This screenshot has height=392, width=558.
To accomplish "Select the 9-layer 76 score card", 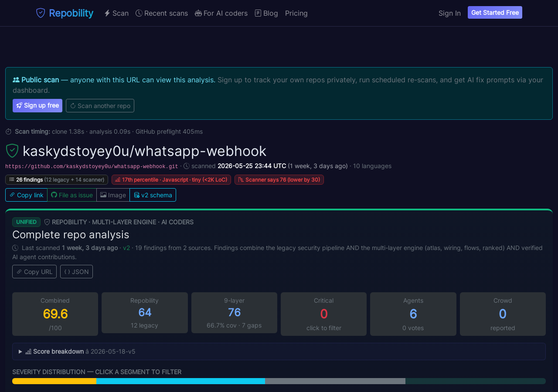I will (x=234, y=313).
